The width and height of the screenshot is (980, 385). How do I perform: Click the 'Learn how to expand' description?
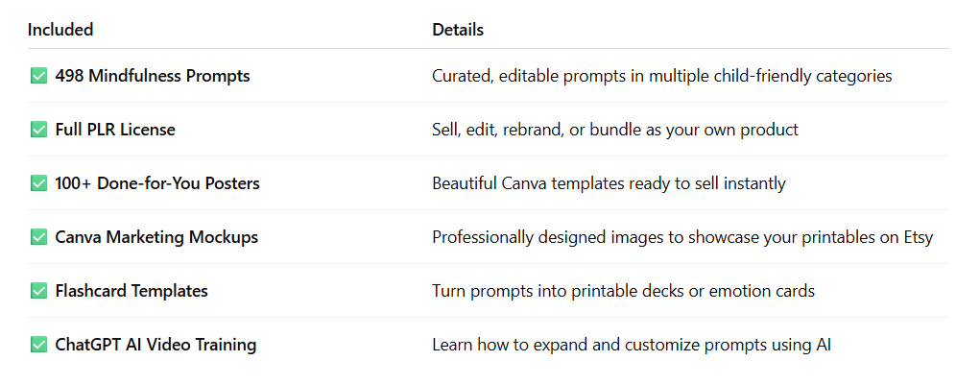(x=632, y=345)
